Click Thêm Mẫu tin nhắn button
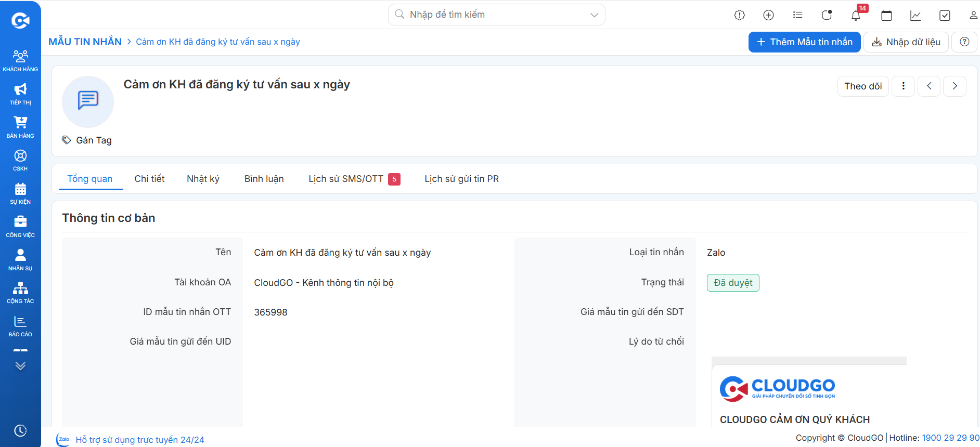Viewport: 980px width, 447px height. (x=804, y=42)
